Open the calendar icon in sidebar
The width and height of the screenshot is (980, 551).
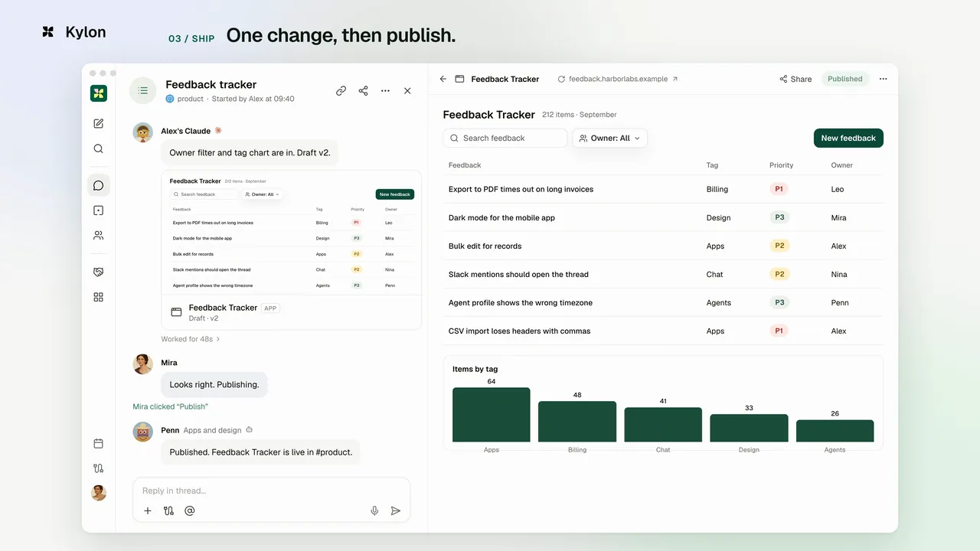tap(98, 443)
